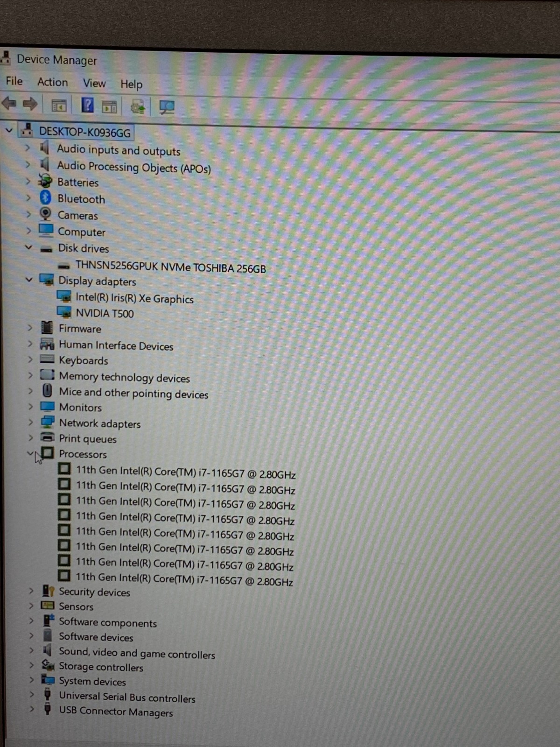Click the Sensors category icon

point(48,606)
